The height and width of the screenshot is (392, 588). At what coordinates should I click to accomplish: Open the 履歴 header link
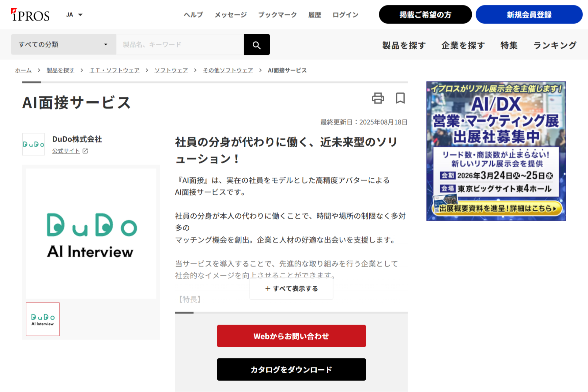(x=315, y=15)
